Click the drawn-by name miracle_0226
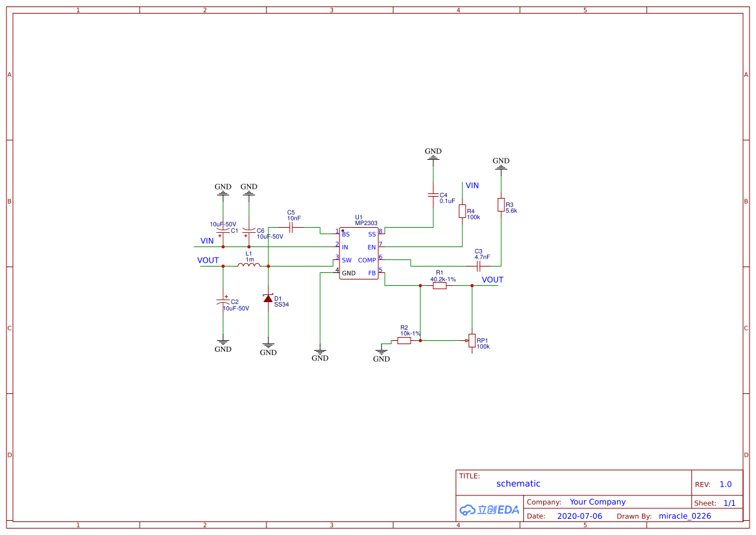 [x=685, y=516]
